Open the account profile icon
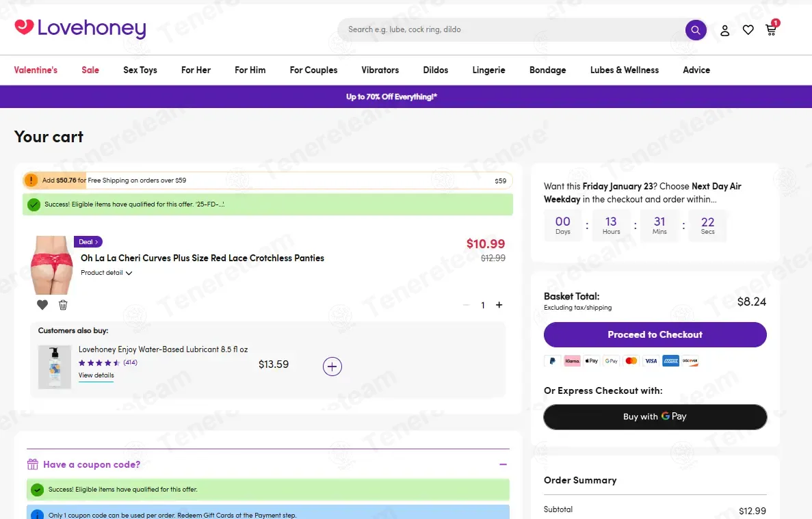812x519 pixels. click(x=724, y=31)
